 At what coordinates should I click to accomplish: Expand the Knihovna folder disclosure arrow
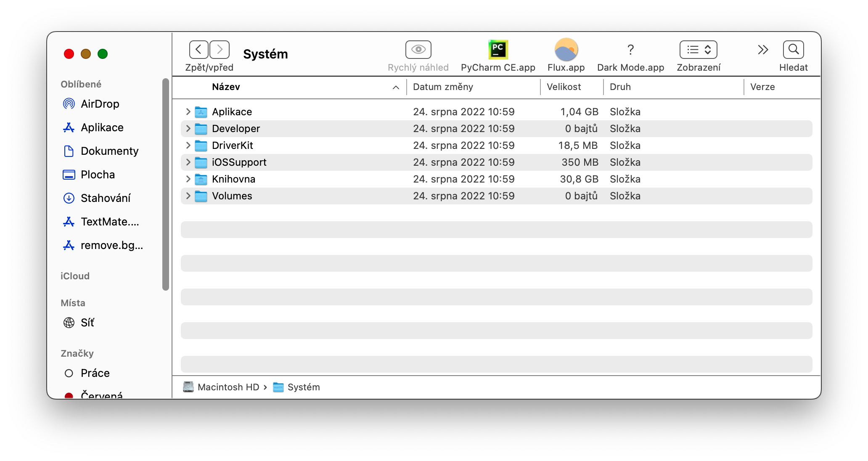click(x=188, y=179)
